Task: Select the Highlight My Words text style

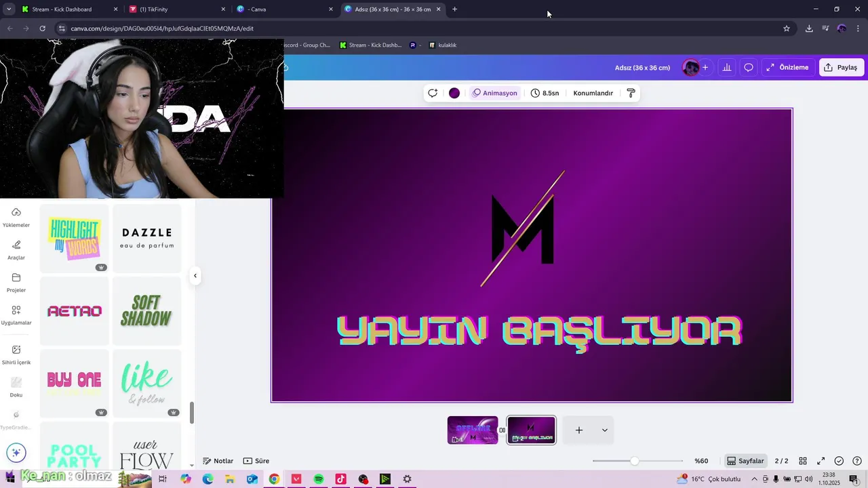Action: (x=75, y=239)
